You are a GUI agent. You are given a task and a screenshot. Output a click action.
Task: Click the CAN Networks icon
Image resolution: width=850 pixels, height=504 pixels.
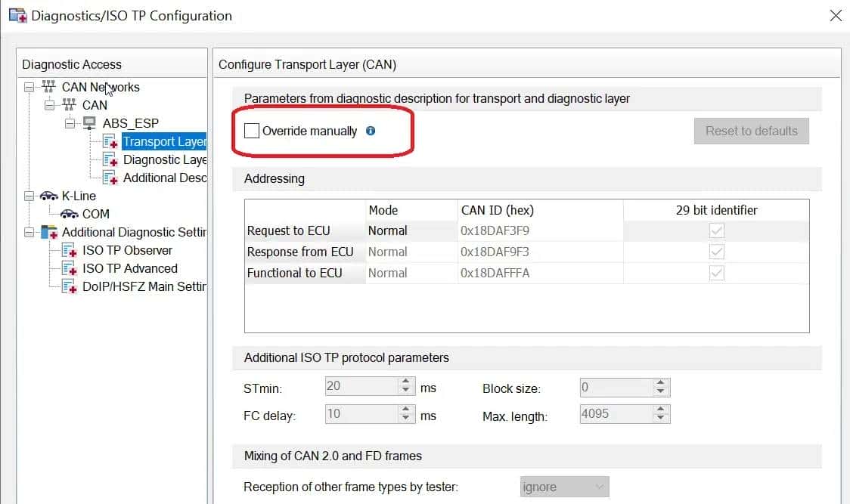[x=49, y=87]
